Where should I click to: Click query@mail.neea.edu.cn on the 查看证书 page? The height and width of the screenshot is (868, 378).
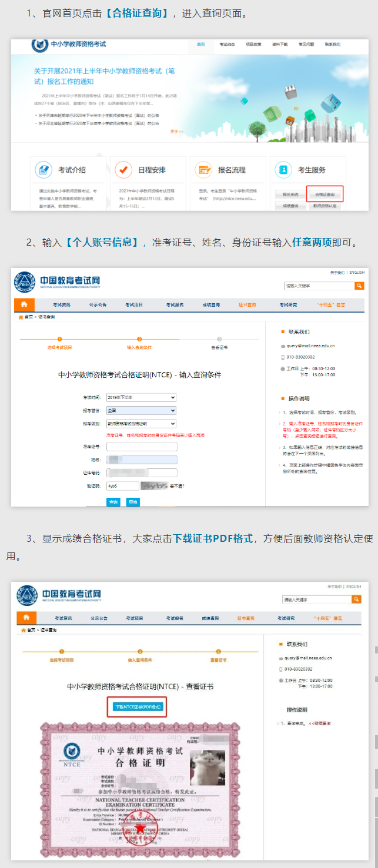coord(309,658)
